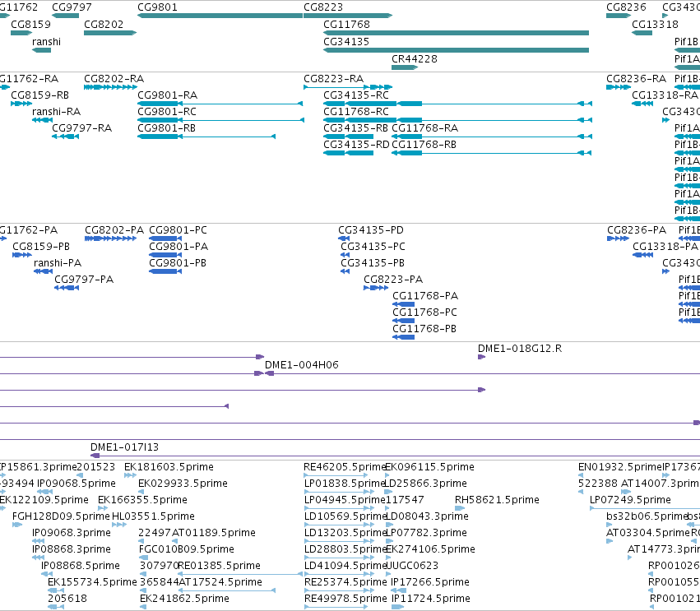Click protein label CG9797-PA
This screenshot has height=611, width=700.
(x=84, y=280)
